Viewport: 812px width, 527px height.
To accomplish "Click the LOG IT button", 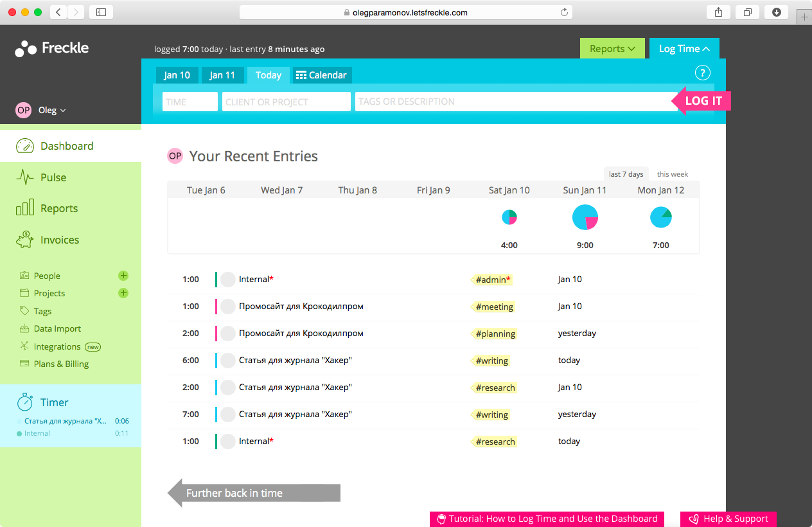I will coord(701,101).
